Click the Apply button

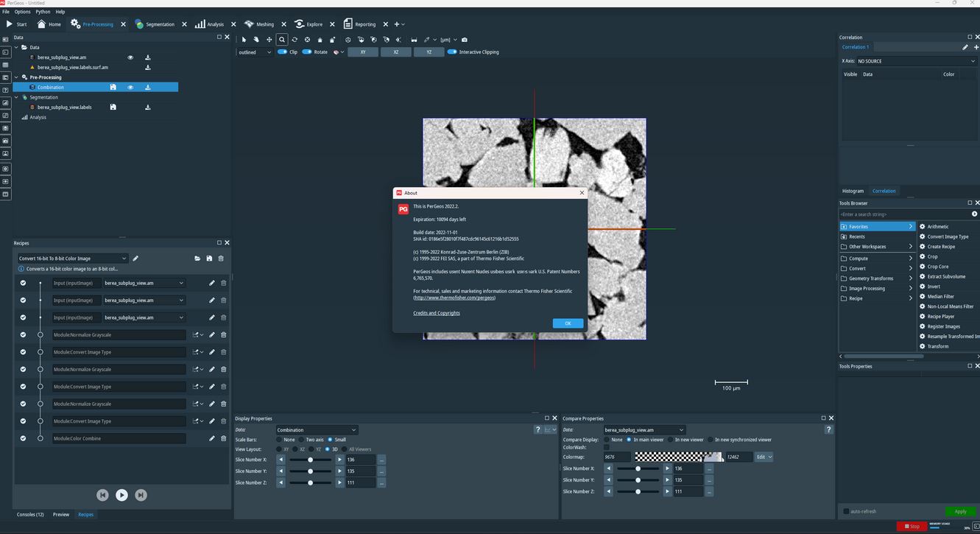click(960, 511)
